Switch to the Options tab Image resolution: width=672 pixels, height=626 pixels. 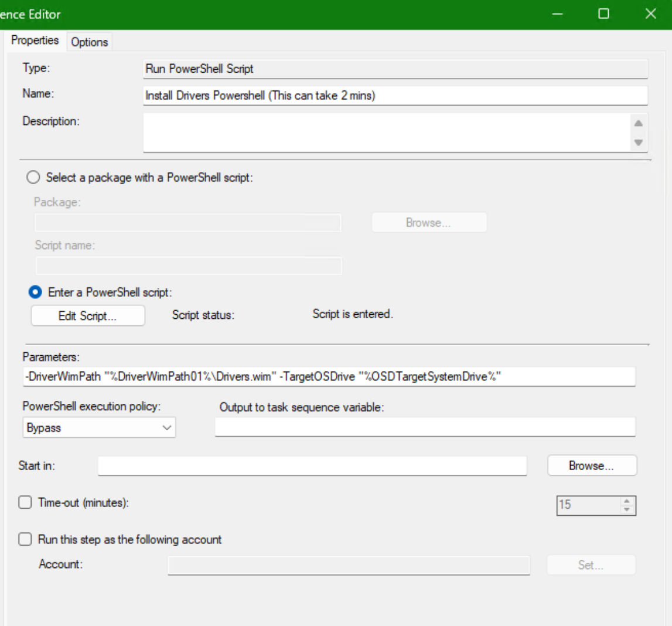tap(90, 42)
